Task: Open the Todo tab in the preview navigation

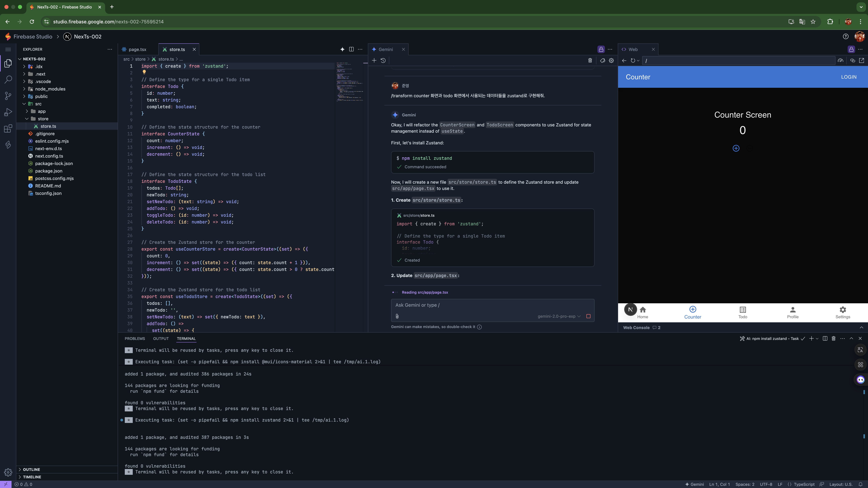Action: point(743,312)
